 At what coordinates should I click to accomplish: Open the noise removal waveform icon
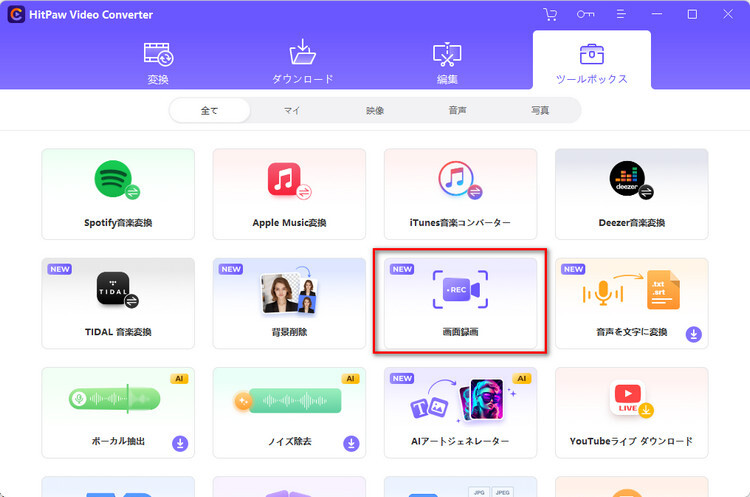(287, 400)
